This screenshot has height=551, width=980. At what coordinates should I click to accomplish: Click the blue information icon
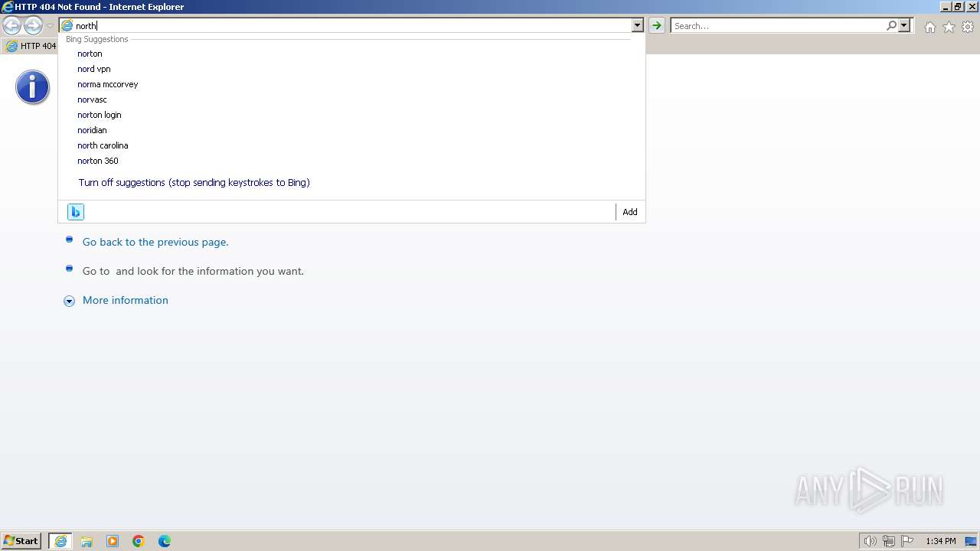click(32, 87)
